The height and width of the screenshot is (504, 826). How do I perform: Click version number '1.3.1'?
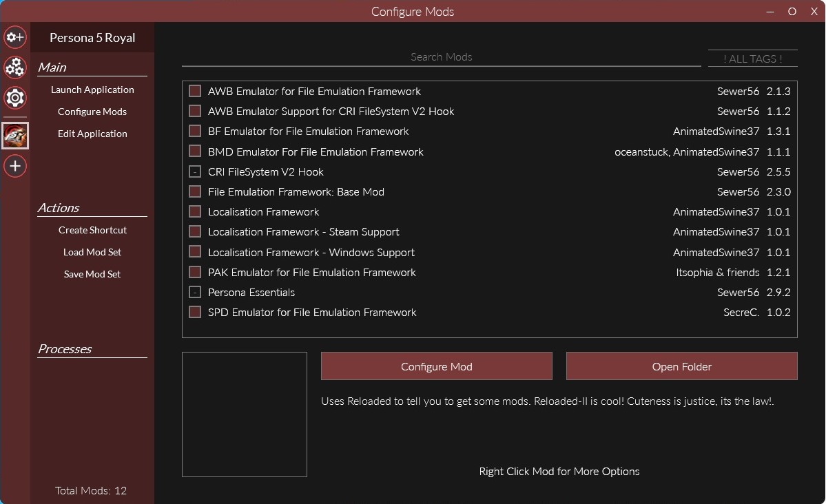pos(778,131)
